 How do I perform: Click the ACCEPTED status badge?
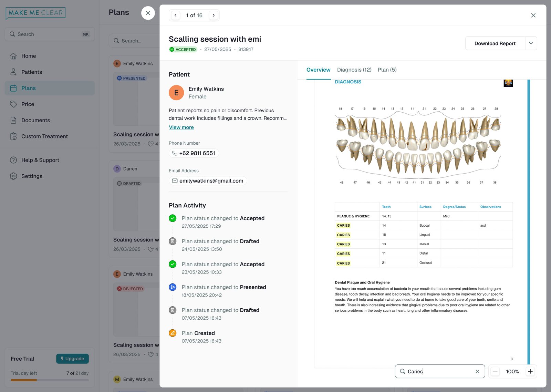[x=183, y=49]
